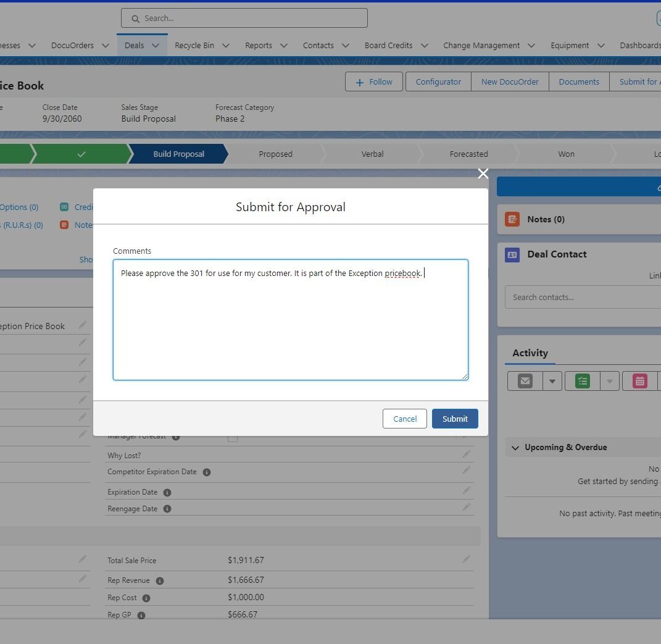Toggle the Manager Forecast checkbox
This screenshot has height=644, width=661.
pos(232,438)
